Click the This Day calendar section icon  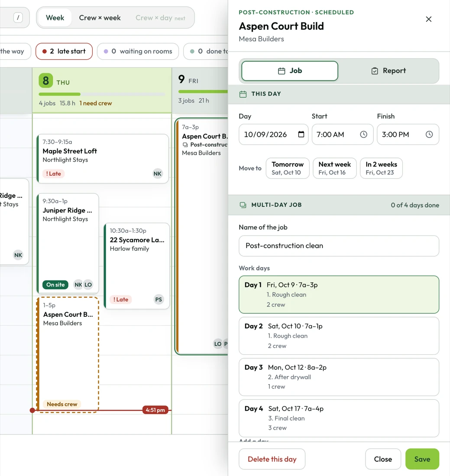click(243, 94)
